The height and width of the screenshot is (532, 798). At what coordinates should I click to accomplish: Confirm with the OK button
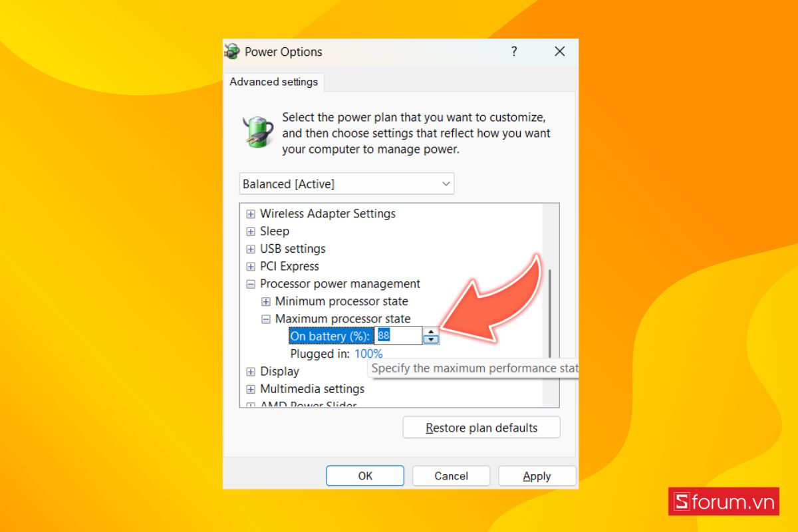click(365, 475)
